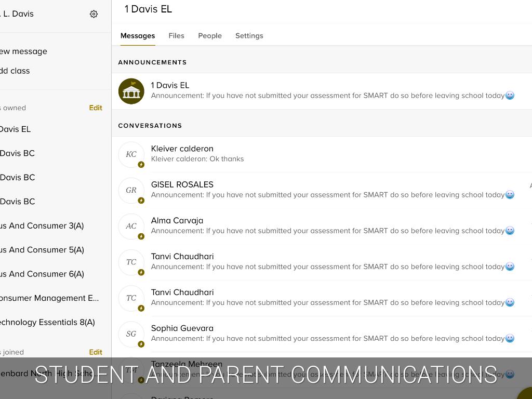Click GISEL ROSALES's GR avatar
Screen dimensions: 532x399
click(x=131, y=190)
